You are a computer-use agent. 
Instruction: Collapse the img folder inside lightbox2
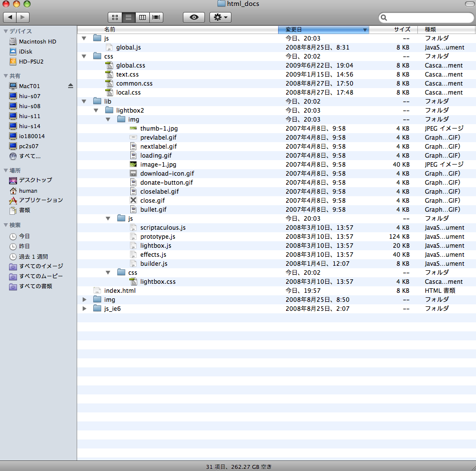point(108,120)
